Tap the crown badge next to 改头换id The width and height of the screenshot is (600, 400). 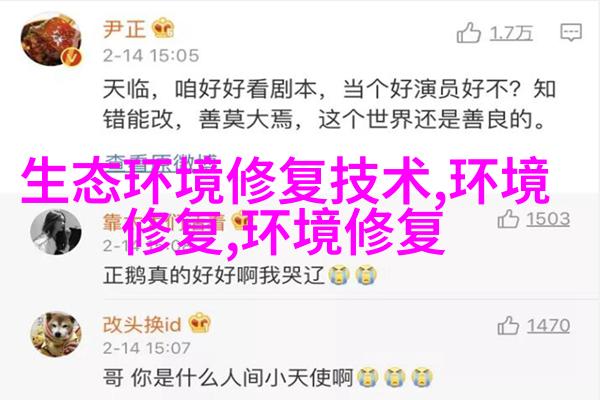click(199, 323)
